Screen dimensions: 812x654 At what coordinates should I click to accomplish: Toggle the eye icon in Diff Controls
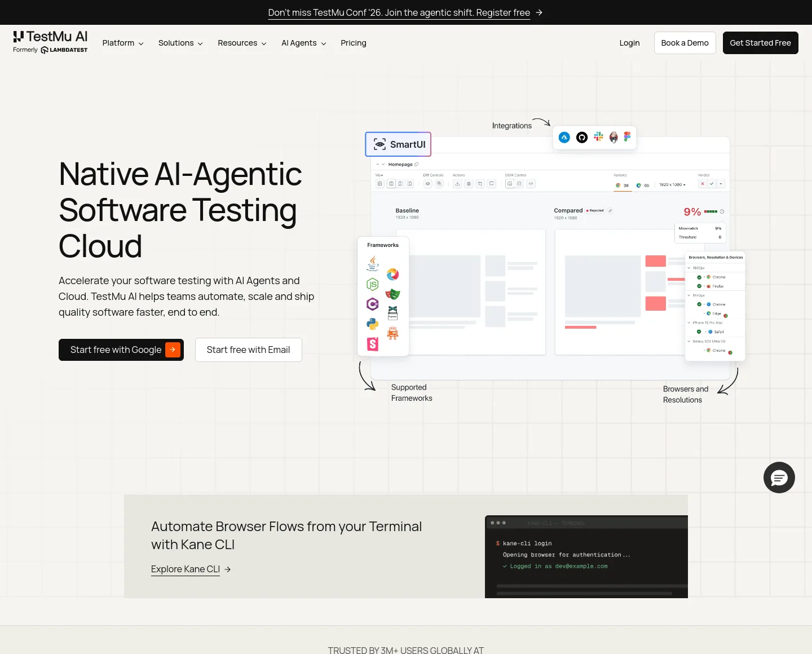point(427,184)
